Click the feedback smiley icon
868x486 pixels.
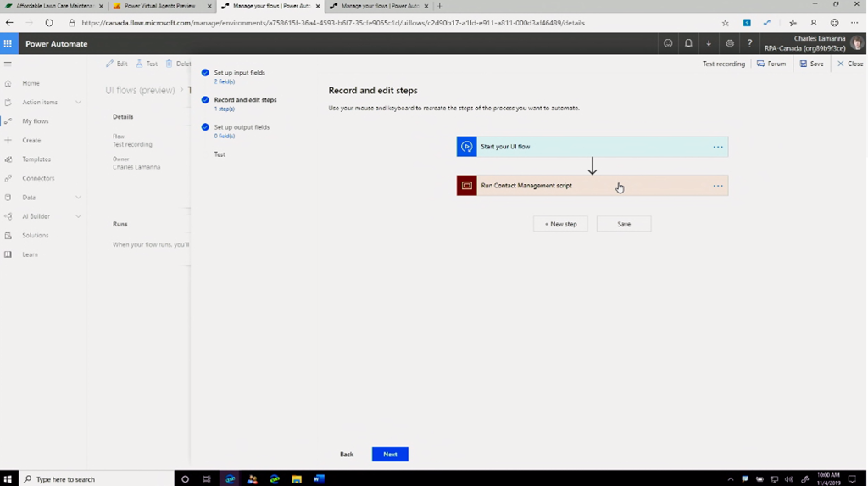(668, 44)
